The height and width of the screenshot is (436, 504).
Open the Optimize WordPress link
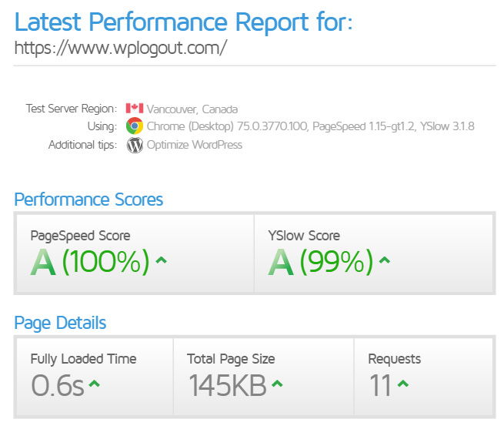coord(195,145)
